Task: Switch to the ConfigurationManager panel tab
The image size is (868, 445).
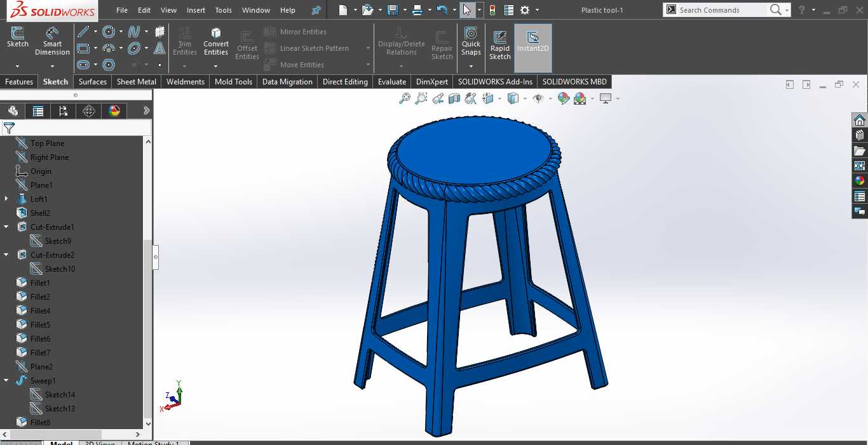Action: tap(64, 111)
